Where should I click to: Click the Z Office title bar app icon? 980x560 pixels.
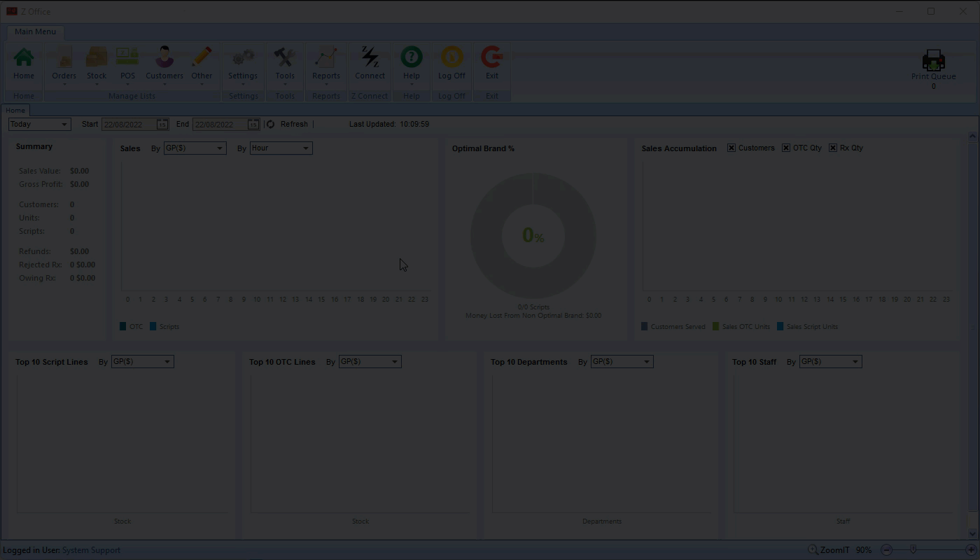pyautogui.click(x=11, y=11)
